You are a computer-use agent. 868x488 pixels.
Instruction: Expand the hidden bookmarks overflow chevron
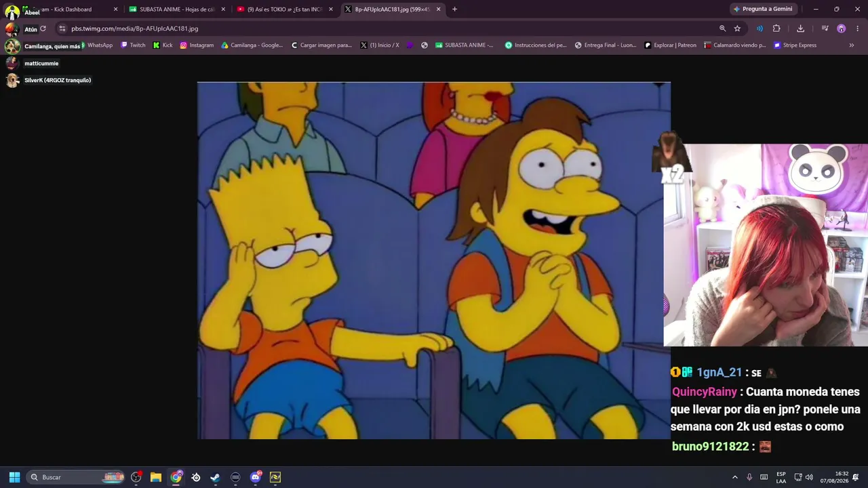point(852,45)
